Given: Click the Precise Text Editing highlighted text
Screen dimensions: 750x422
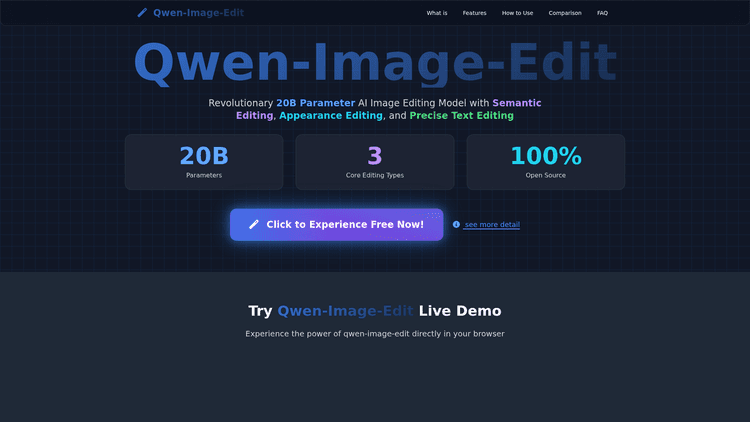Looking at the screenshot, I should (462, 115).
